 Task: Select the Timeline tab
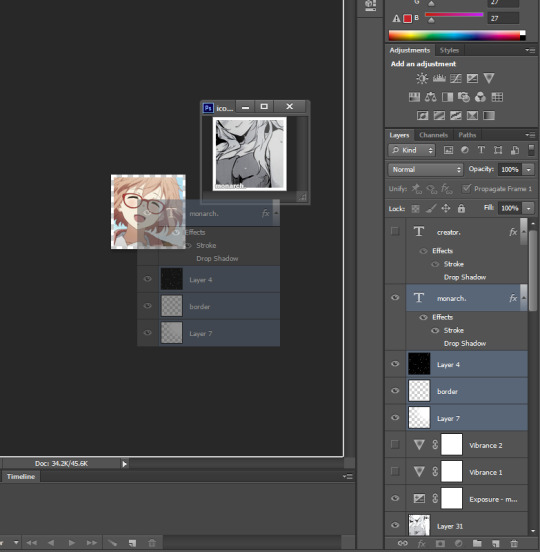coord(21,477)
